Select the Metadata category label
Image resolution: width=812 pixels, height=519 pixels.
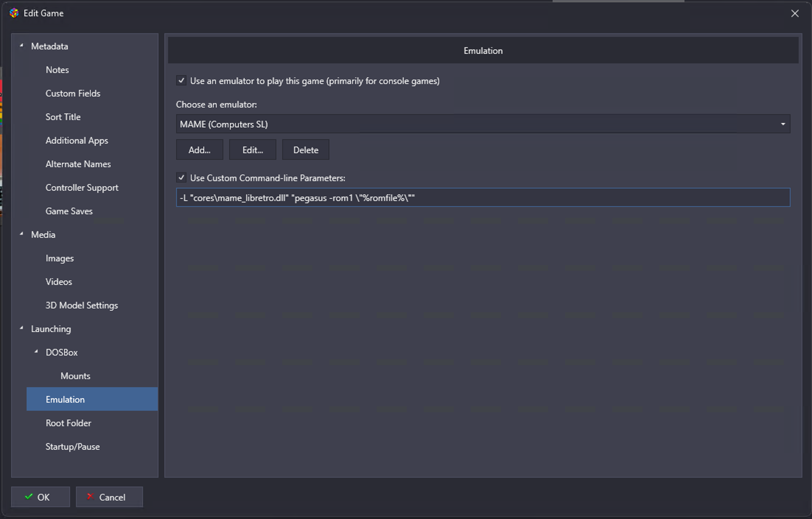coord(49,46)
